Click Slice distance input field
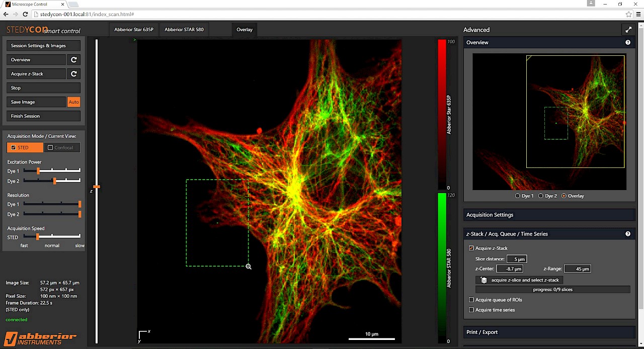 [517, 259]
